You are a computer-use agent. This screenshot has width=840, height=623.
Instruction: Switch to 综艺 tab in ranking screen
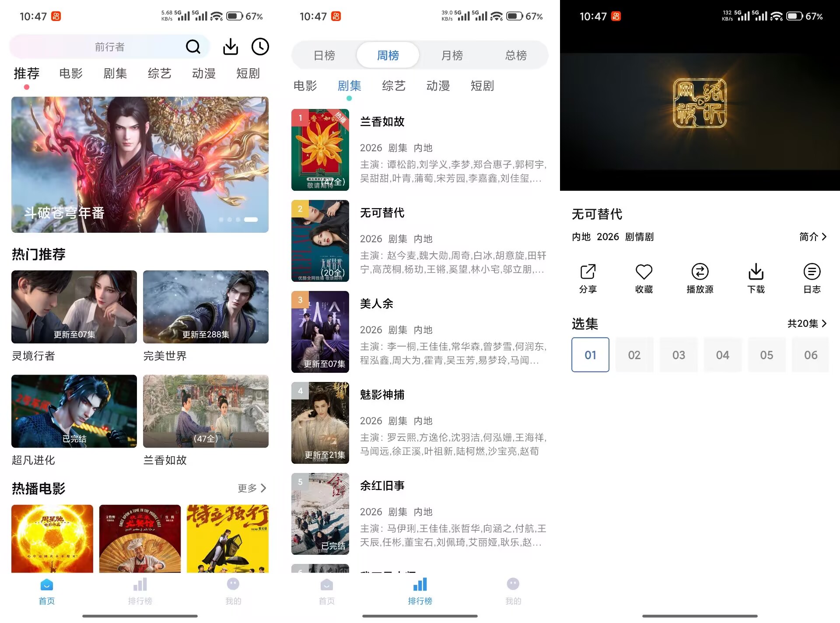[x=394, y=86]
